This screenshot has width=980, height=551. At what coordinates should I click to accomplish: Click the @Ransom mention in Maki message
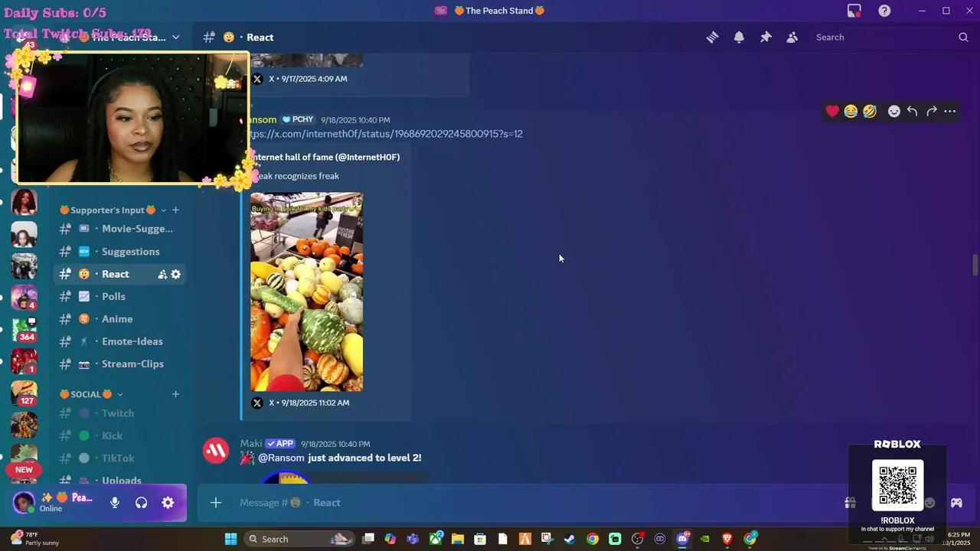[x=281, y=458]
